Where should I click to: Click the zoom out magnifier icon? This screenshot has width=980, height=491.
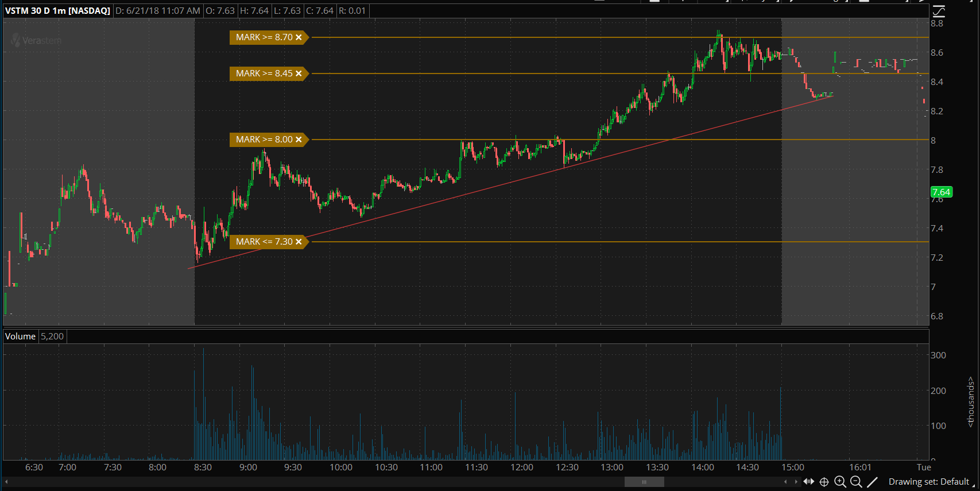pyautogui.click(x=856, y=482)
